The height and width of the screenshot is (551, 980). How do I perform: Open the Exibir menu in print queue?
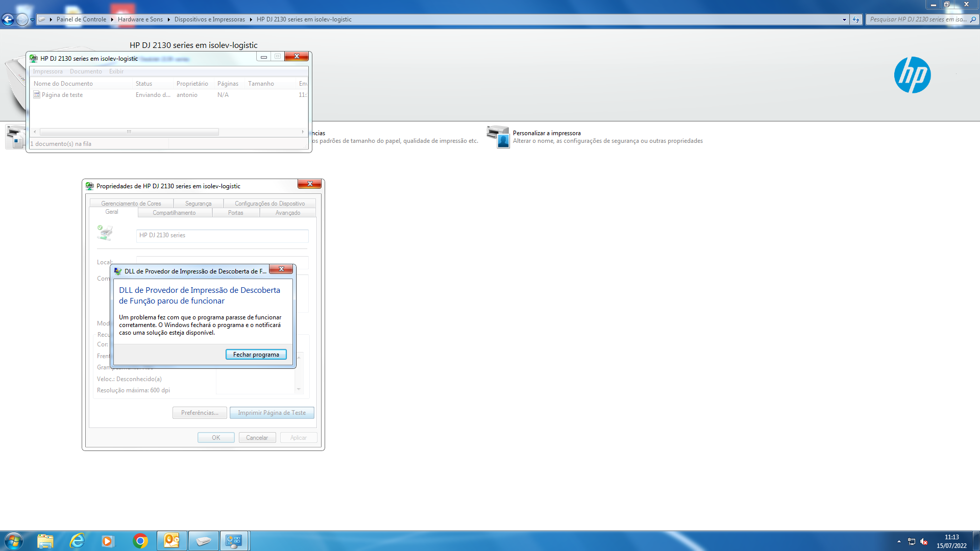[x=116, y=71]
